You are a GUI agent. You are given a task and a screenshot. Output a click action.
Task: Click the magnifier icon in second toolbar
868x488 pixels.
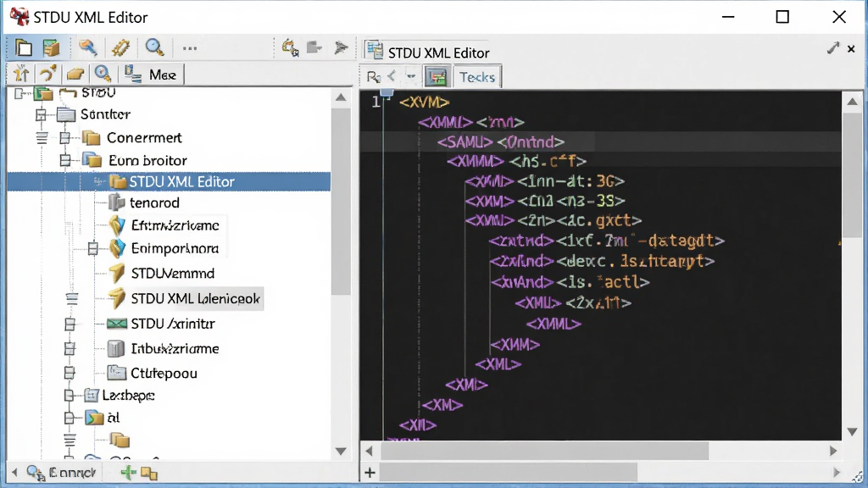pos(103,74)
